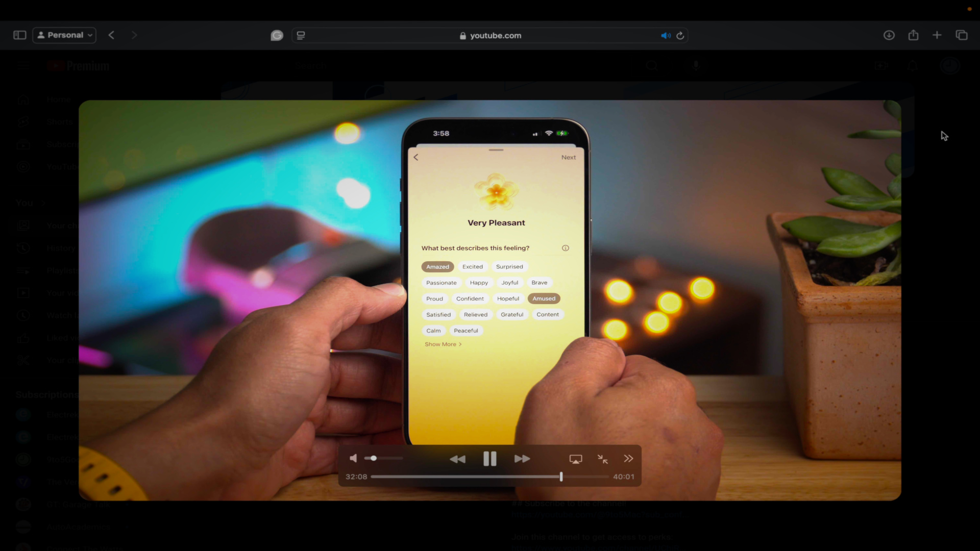Click the picture-in-picture icon

(x=602, y=459)
